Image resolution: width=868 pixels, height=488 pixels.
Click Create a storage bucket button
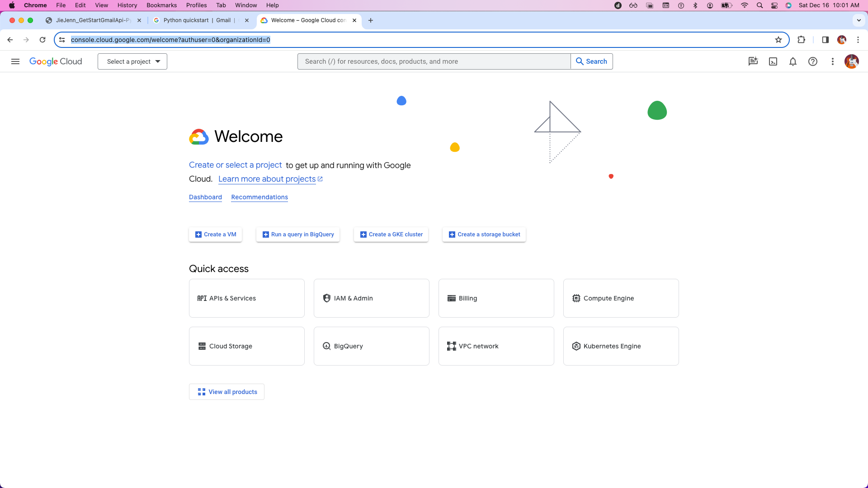coord(484,235)
